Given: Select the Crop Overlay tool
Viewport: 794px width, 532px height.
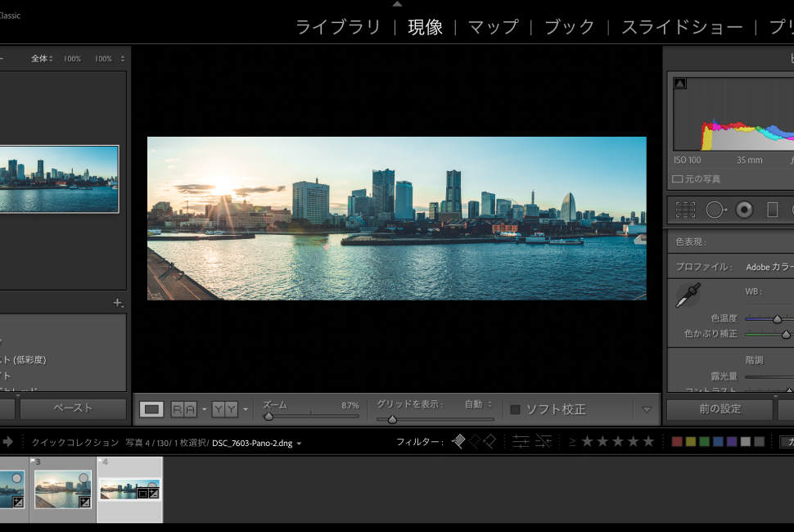Looking at the screenshot, I should pyautogui.click(x=685, y=210).
